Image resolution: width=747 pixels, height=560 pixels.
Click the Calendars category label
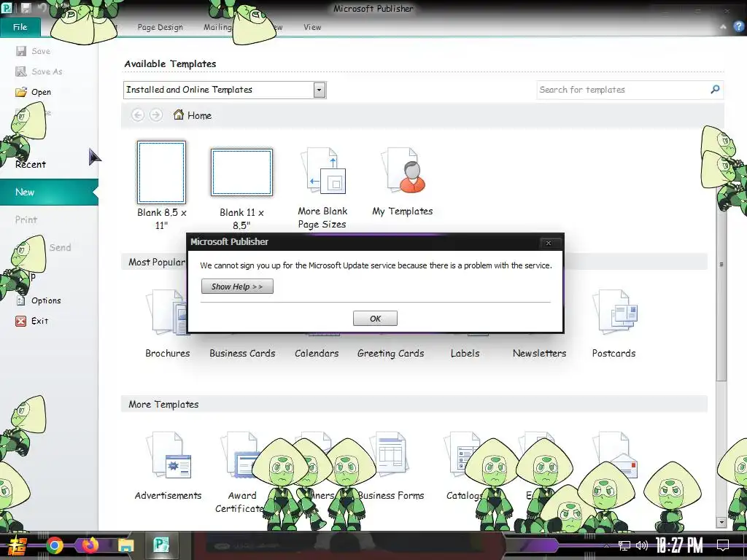317,354
